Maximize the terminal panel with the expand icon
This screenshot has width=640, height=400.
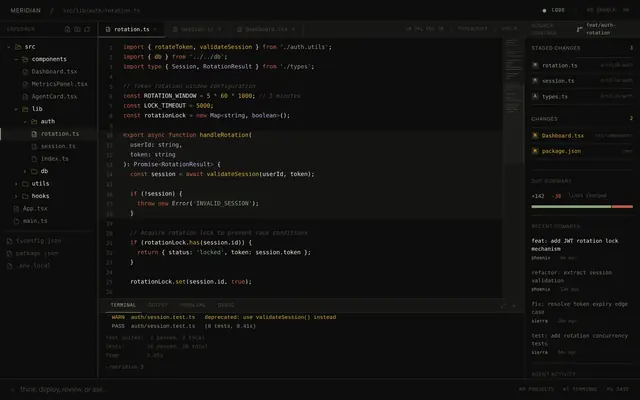503,306
